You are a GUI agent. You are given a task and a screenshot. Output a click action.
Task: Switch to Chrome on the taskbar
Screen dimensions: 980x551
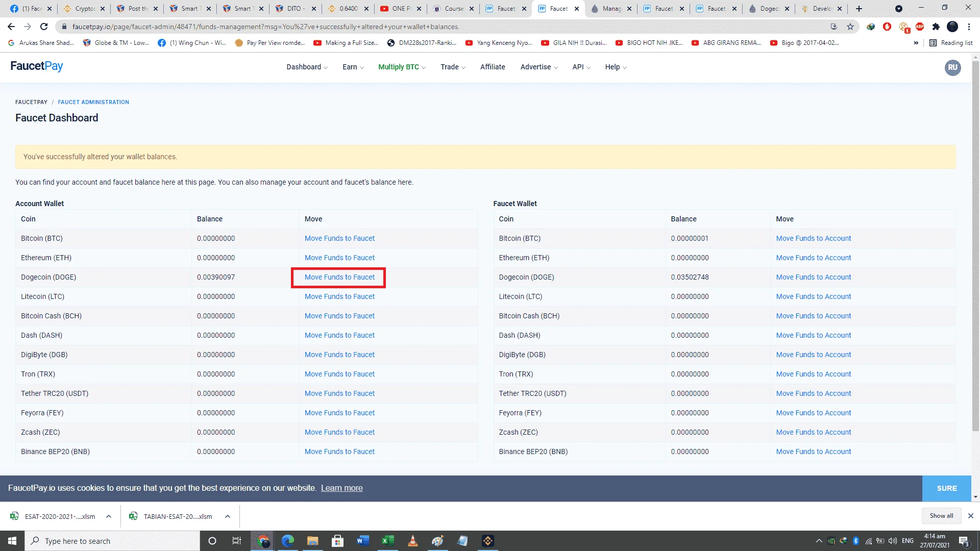point(263,541)
